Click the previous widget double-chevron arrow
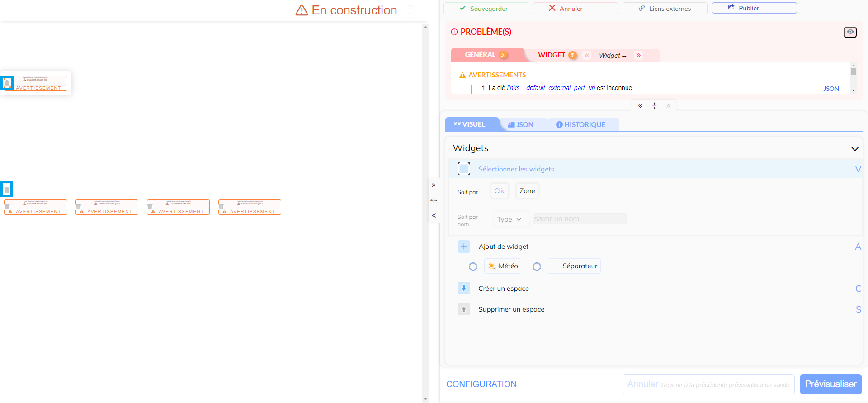Image resolution: width=868 pixels, height=403 pixels. (587, 55)
